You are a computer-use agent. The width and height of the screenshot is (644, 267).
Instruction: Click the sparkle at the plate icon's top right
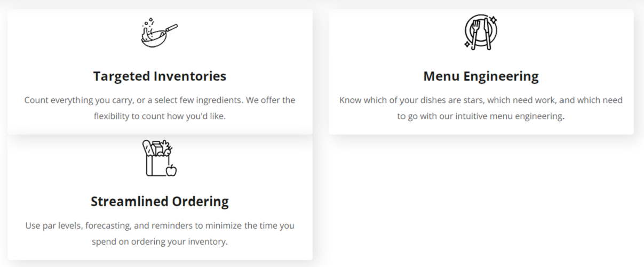tap(494, 20)
